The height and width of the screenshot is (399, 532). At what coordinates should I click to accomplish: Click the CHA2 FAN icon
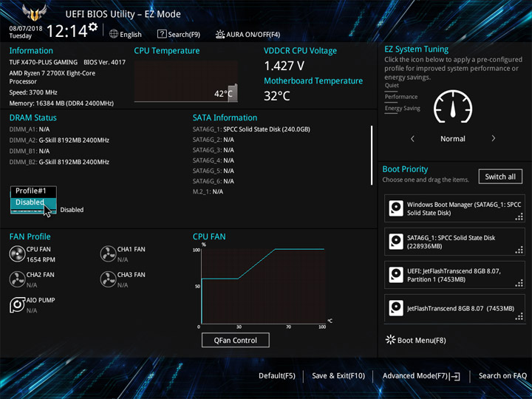pos(17,279)
